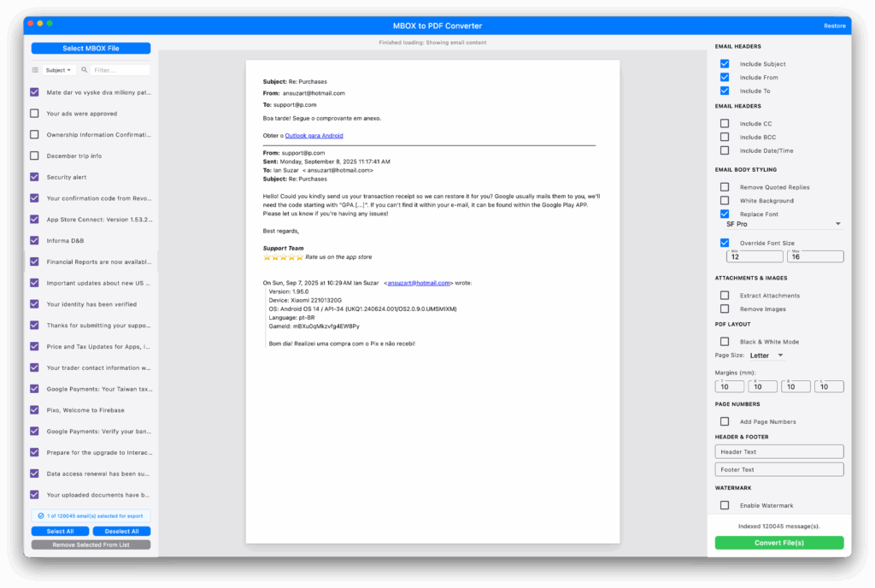Click the Header Text input field
Viewport: 875px width, 588px height.
tap(778, 451)
